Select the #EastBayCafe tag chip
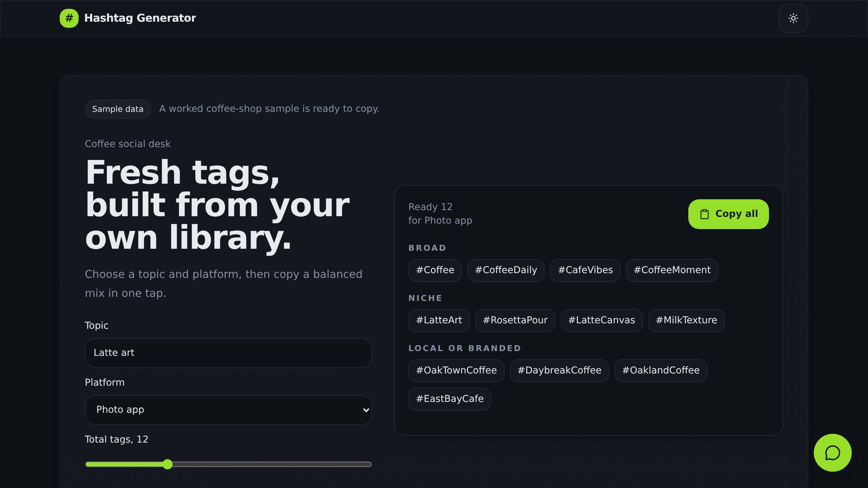868x488 pixels. [450, 399]
